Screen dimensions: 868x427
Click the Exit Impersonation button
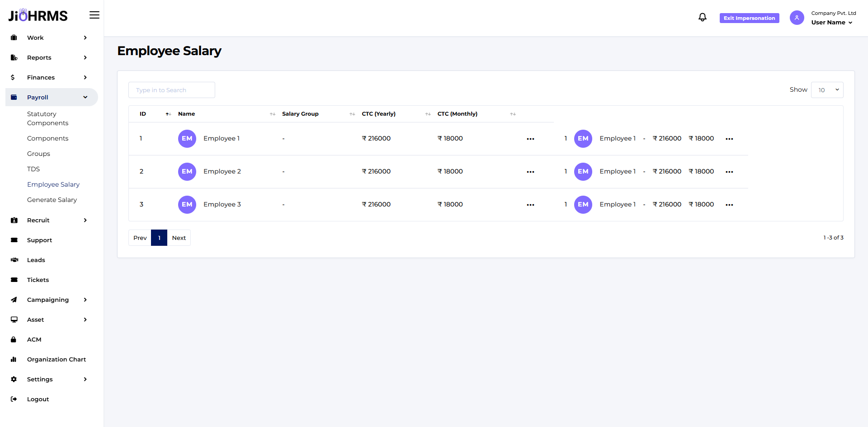tap(749, 18)
